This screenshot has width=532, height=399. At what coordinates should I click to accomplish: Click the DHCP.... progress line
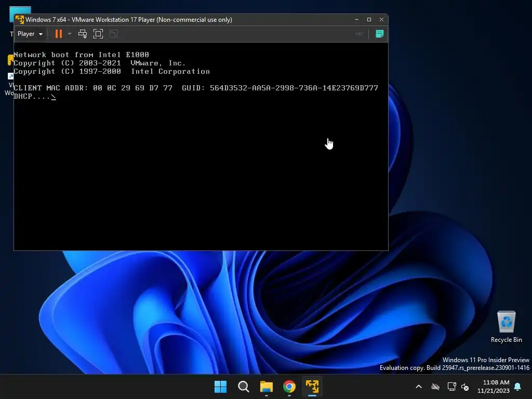[35, 97]
